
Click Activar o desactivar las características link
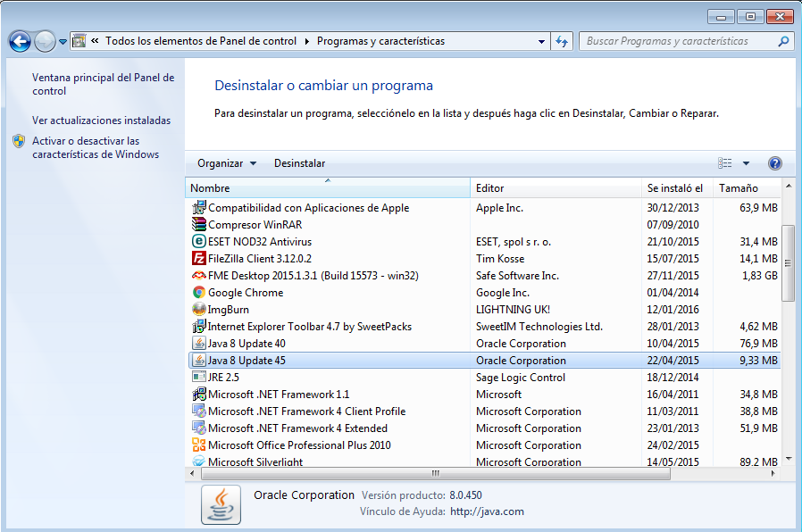(95, 147)
